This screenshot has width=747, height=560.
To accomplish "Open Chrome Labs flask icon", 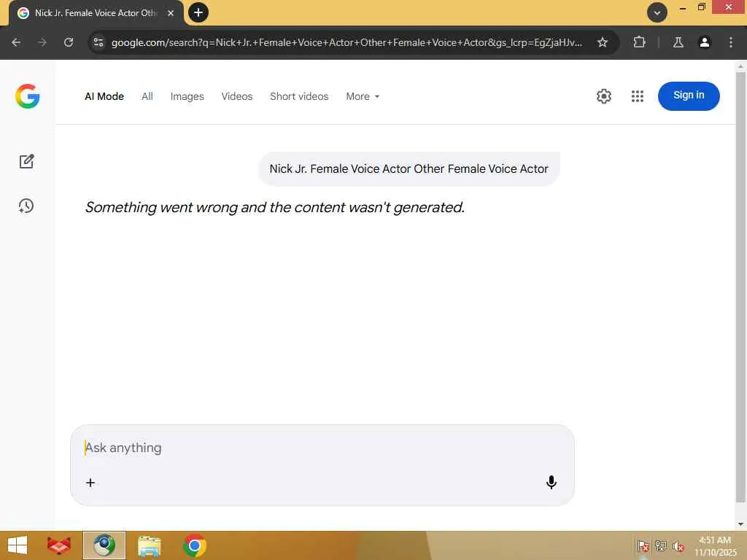I will click(x=678, y=42).
